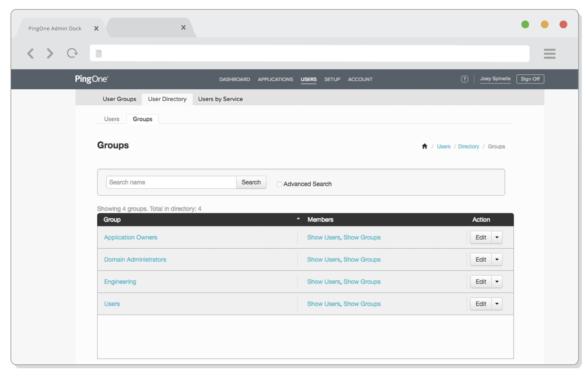The height and width of the screenshot is (375, 588).
Task: Click the browser forward arrow
Action: coord(50,53)
